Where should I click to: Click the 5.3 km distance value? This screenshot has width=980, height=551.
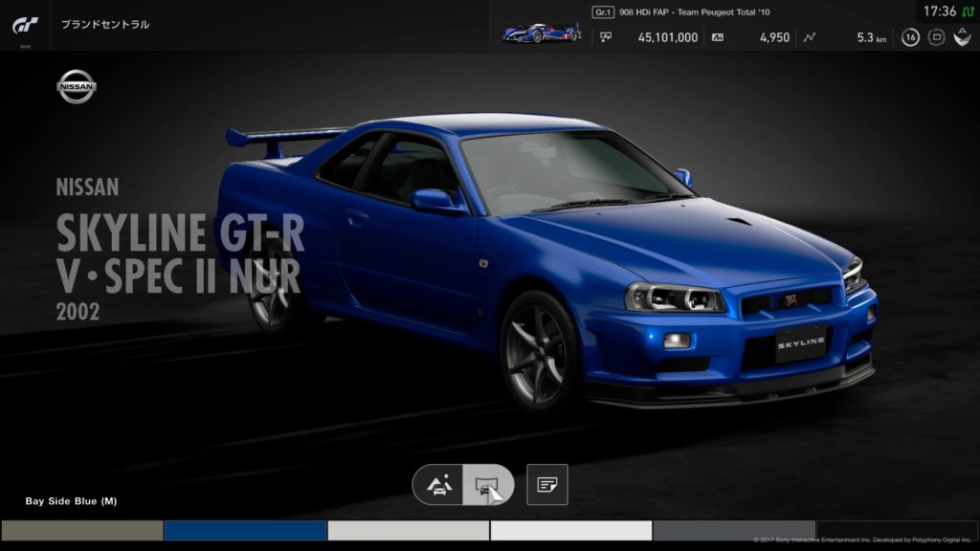(x=871, y=37)
